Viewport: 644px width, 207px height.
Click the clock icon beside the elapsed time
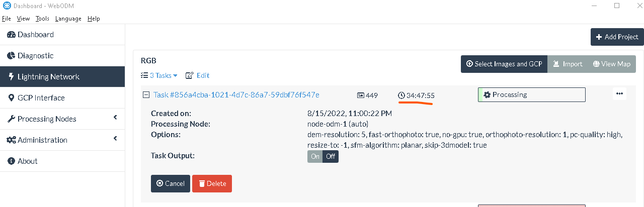pos(401,95)
